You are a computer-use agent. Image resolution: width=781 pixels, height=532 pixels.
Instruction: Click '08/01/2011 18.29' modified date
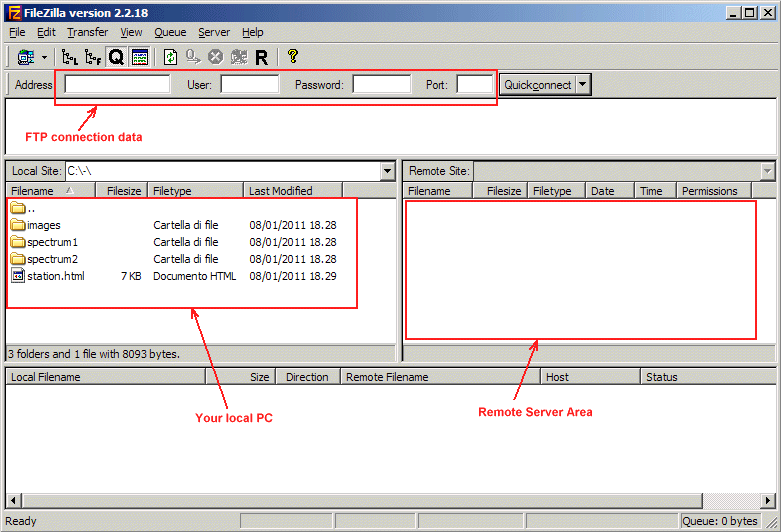click(x=293, y=276)
